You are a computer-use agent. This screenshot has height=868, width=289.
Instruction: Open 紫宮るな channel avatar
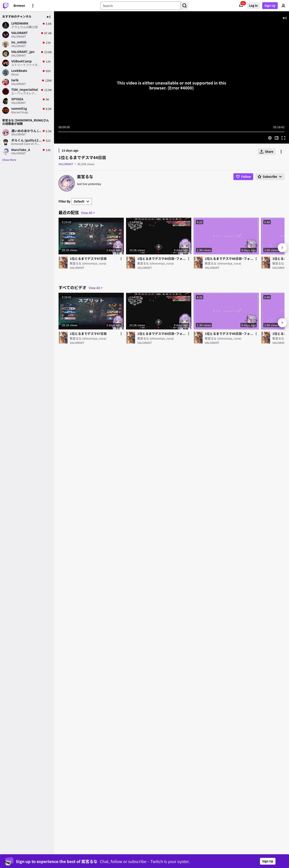[67, 183]
